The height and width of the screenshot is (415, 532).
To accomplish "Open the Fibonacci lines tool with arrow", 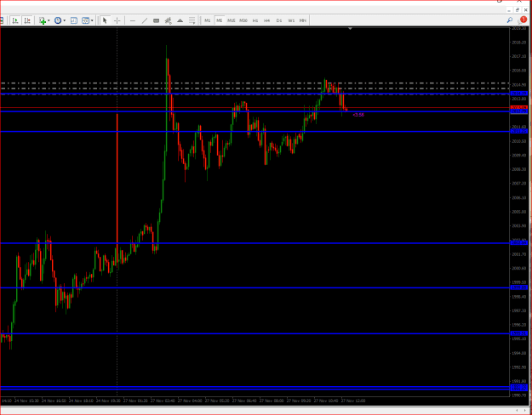I will coord(192,20).
